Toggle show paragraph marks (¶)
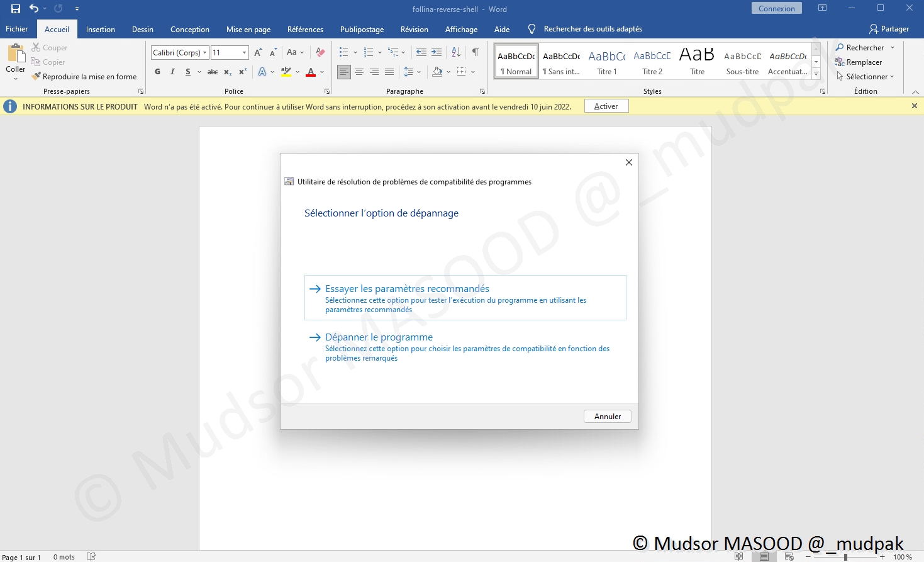This screenshot has width=924, height=562. point(476,52)
